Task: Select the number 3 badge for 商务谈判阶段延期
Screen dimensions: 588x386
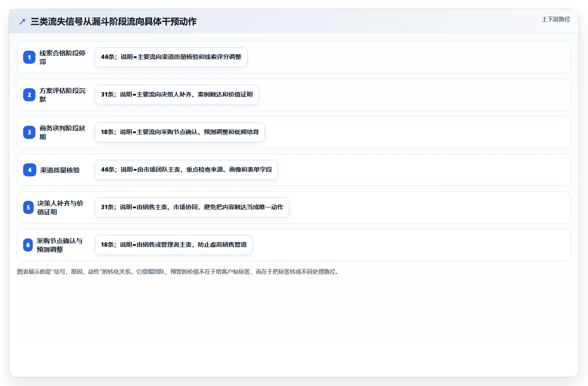Action: [x=29, y=132]
